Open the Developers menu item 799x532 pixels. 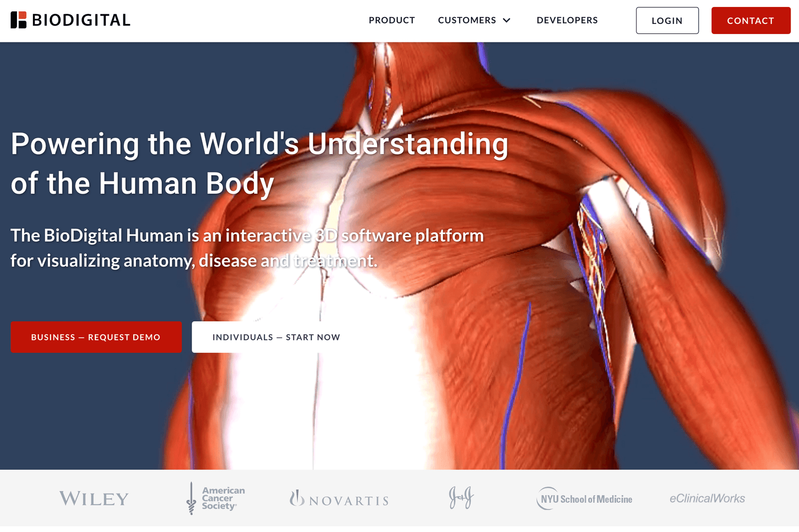[567, 20]
